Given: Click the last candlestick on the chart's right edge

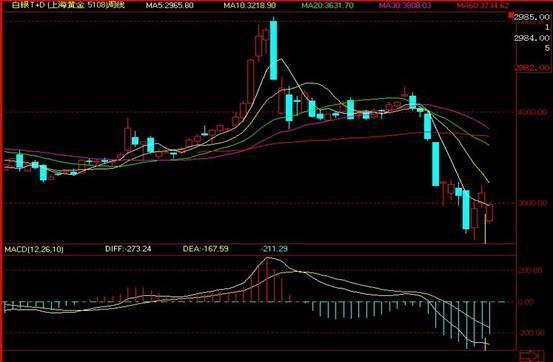Looking at the screenshot, I should [490, 212].
